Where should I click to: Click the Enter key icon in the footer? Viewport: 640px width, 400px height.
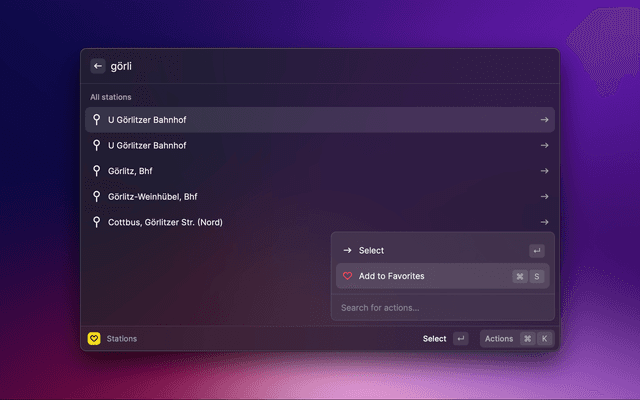point(460,339)
